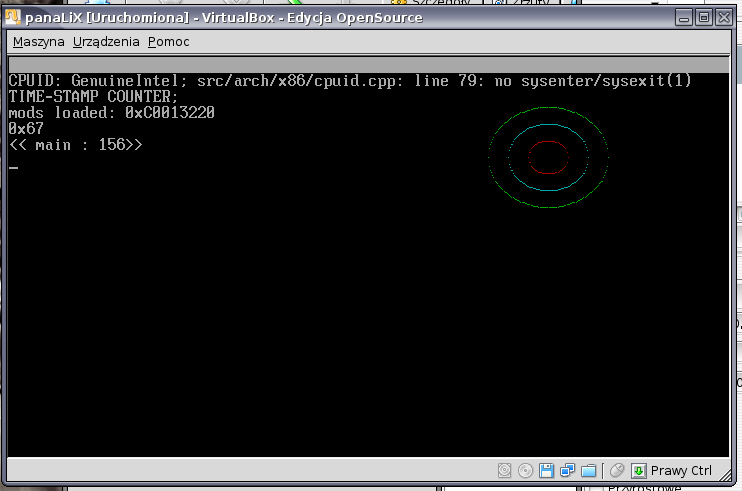Click the shared folders status icon
The width and height of the screenshot is (742, 491).
coord(588,470)
